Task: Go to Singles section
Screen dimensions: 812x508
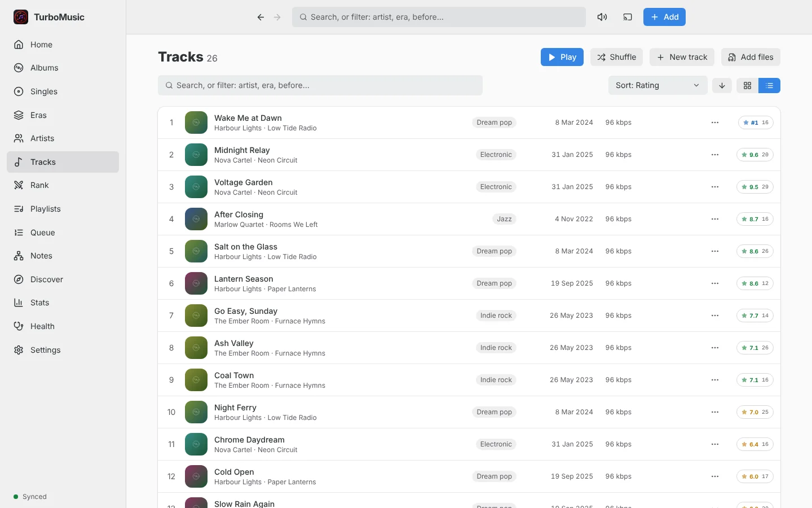Action: pyautogui.click(x=63, y=91)
